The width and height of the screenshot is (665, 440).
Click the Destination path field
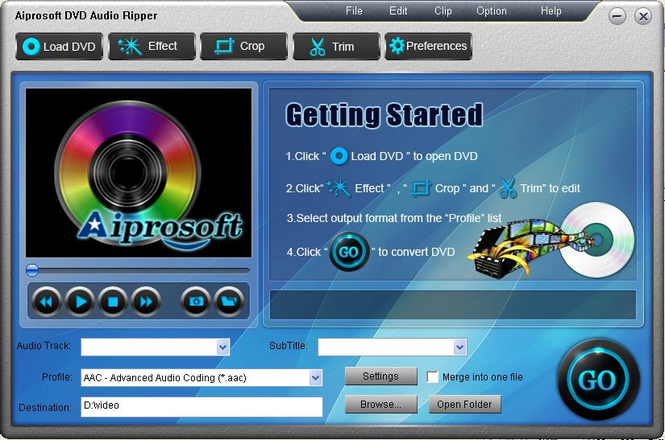point(201,406)
